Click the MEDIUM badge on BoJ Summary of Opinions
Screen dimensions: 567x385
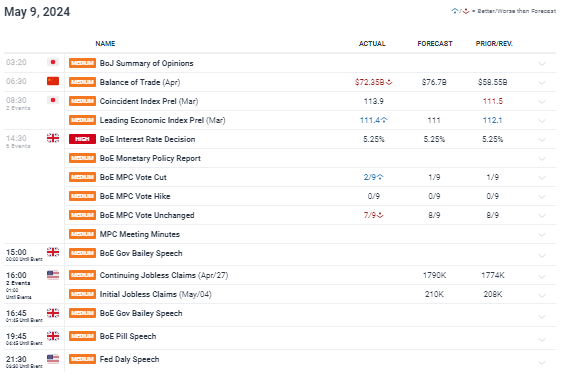(82, 63)
